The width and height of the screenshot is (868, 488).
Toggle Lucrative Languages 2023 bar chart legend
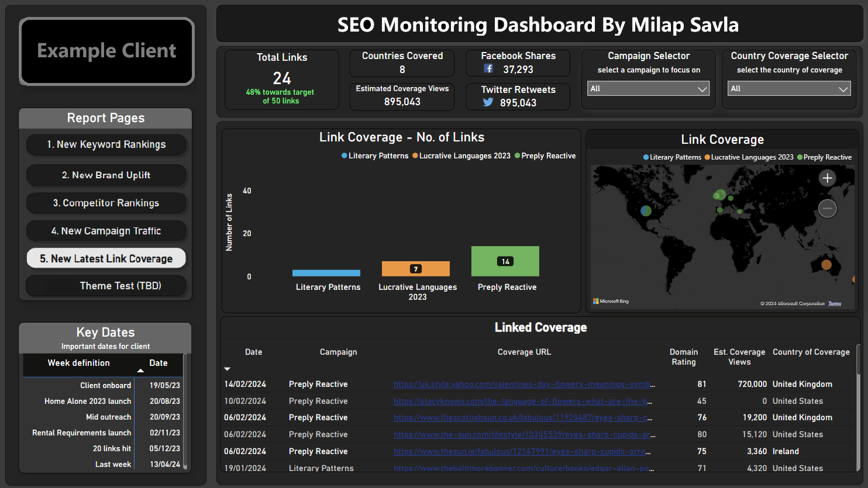[461, 156]
